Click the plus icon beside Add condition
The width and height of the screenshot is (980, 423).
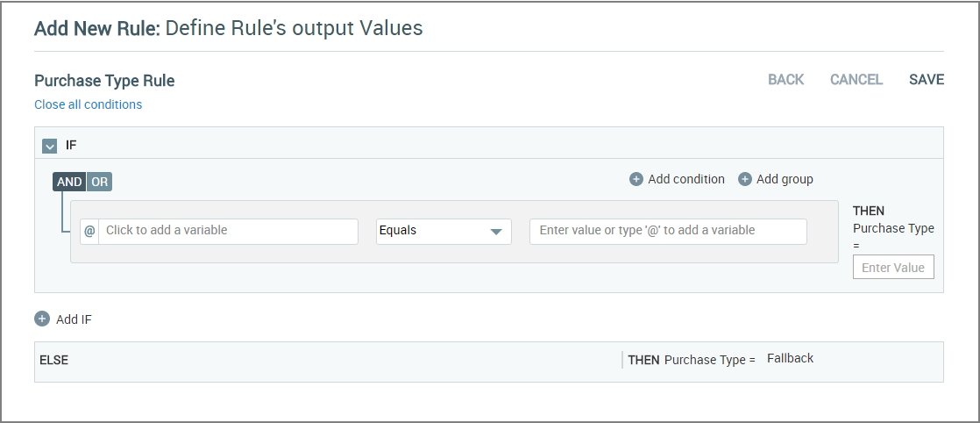(636, 180)
